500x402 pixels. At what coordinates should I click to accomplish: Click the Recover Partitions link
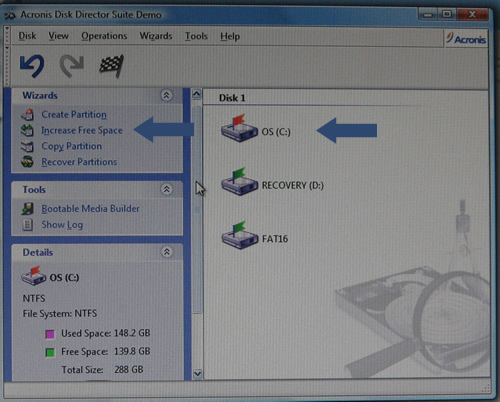click(79, 162)
